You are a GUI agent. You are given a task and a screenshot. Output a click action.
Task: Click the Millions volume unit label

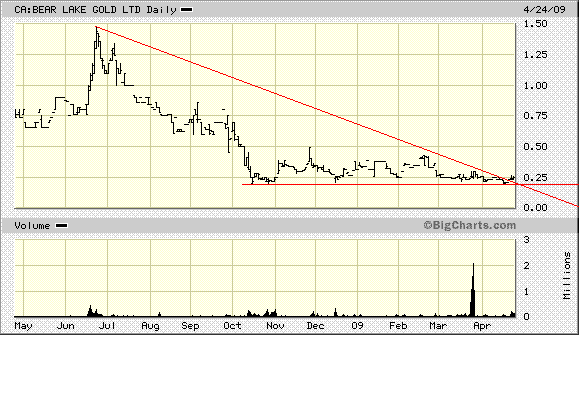[x=567, y=275]
